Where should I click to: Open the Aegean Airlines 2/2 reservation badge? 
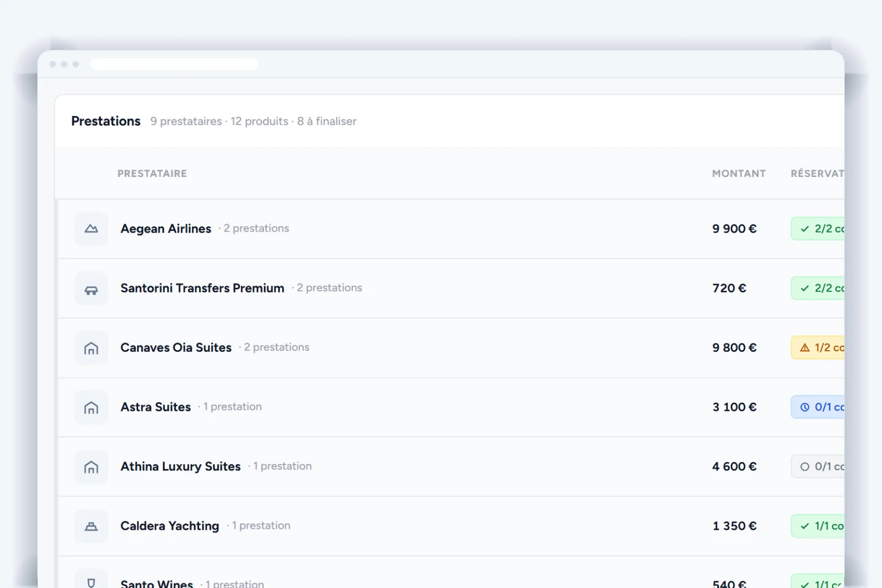(x=818, y=229)
